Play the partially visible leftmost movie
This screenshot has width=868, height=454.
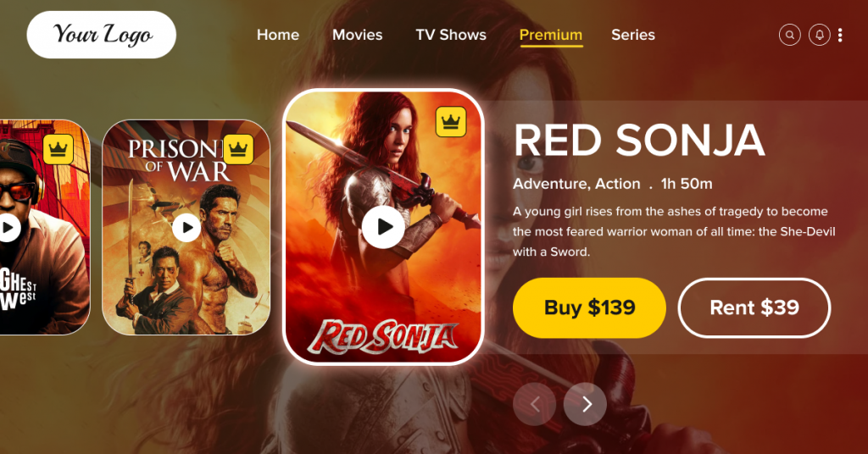(x=8, y=227)
